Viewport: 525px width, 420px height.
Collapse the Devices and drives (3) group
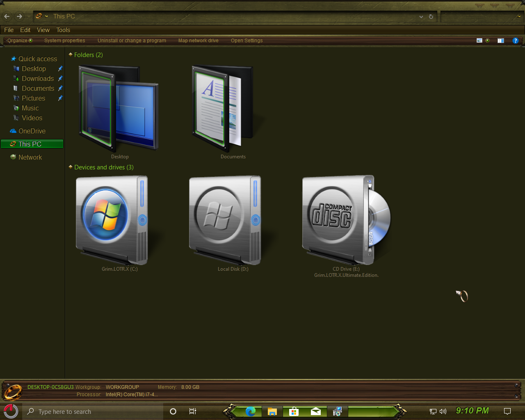[71, 167]
